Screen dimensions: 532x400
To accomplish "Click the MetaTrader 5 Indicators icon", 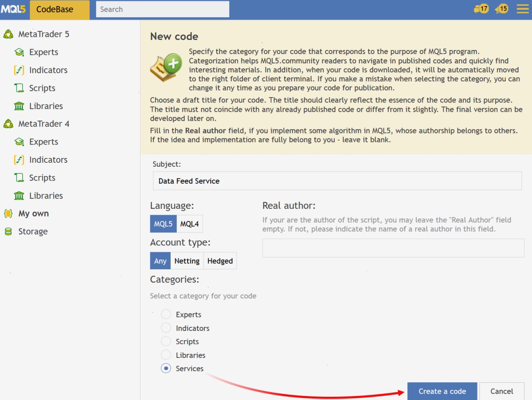I will coord(19,70).
